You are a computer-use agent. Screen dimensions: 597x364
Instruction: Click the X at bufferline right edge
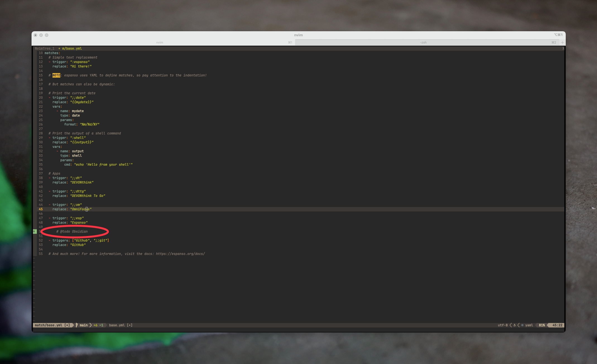point(563,49)
